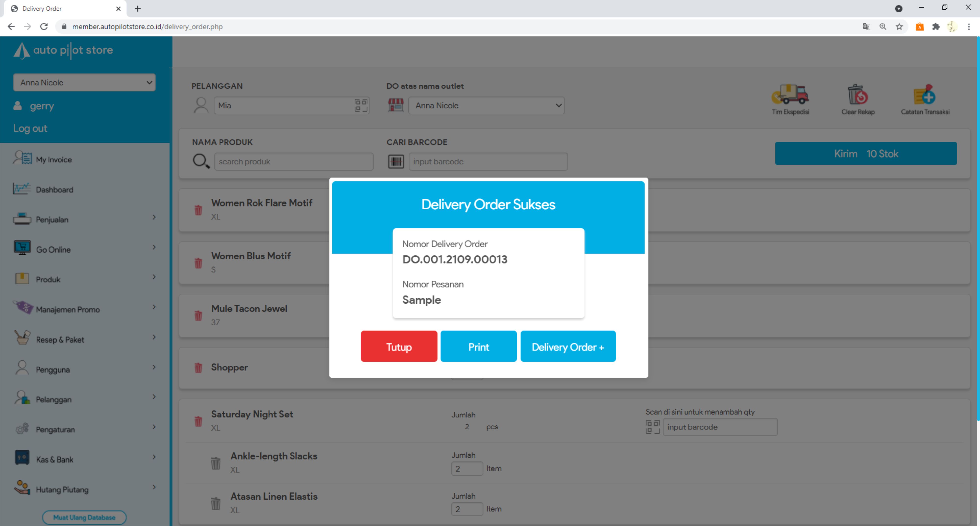Delete Women Rok Flare Motif via trash icon
The height and width of the screenshot is (526, 980).
(x=198, y=210)
